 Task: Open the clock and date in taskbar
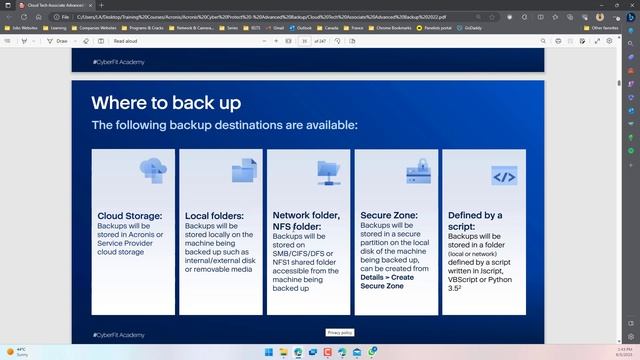[x=624, y=352]
